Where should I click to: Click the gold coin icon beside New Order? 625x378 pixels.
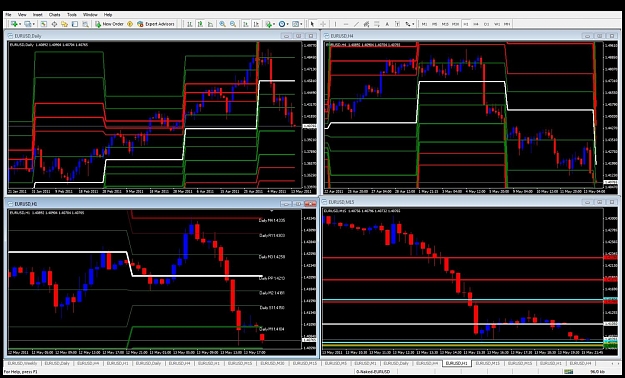pos(130,24)
